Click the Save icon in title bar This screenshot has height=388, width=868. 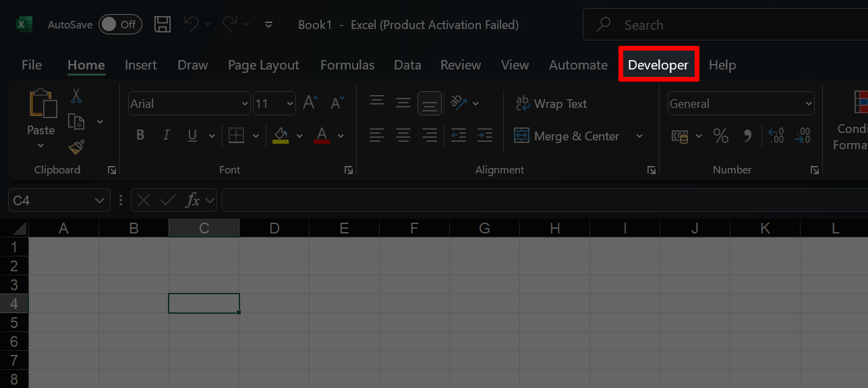click(x=163, y=25)
